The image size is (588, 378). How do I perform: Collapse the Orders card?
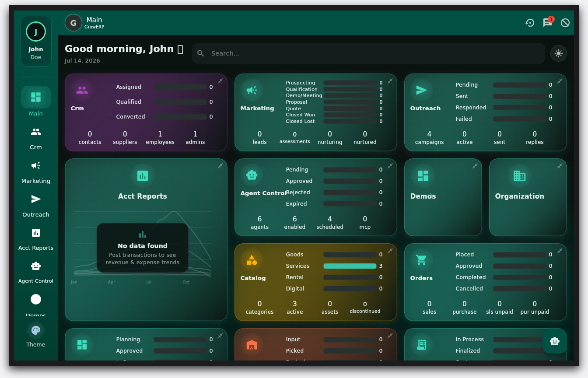point(560,251)
